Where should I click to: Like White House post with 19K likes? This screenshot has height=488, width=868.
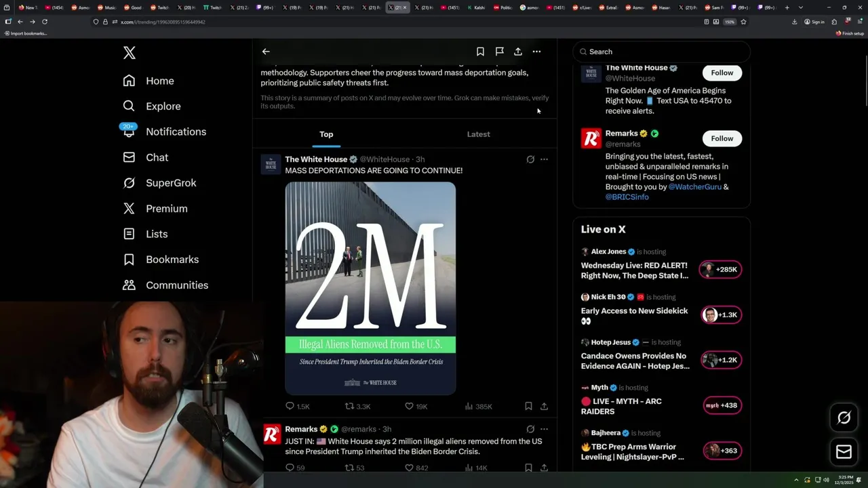[x=416, y=406]
